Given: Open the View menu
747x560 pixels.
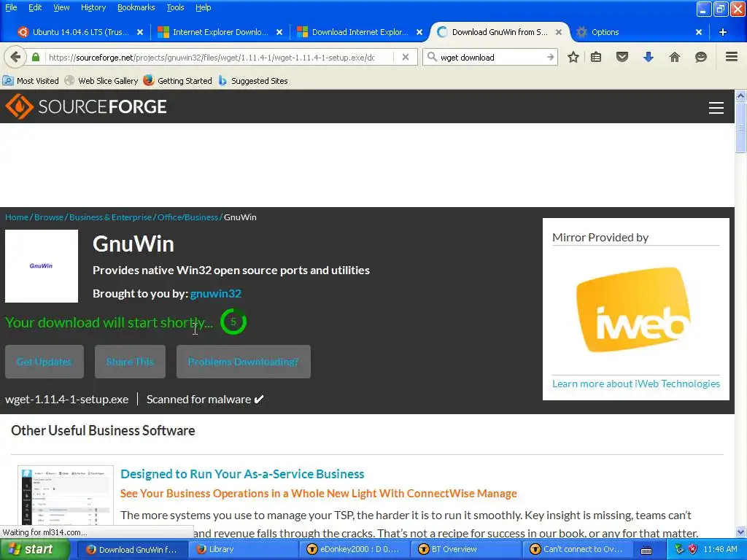Looking at the screenshot, I should [x=61, y=7].
